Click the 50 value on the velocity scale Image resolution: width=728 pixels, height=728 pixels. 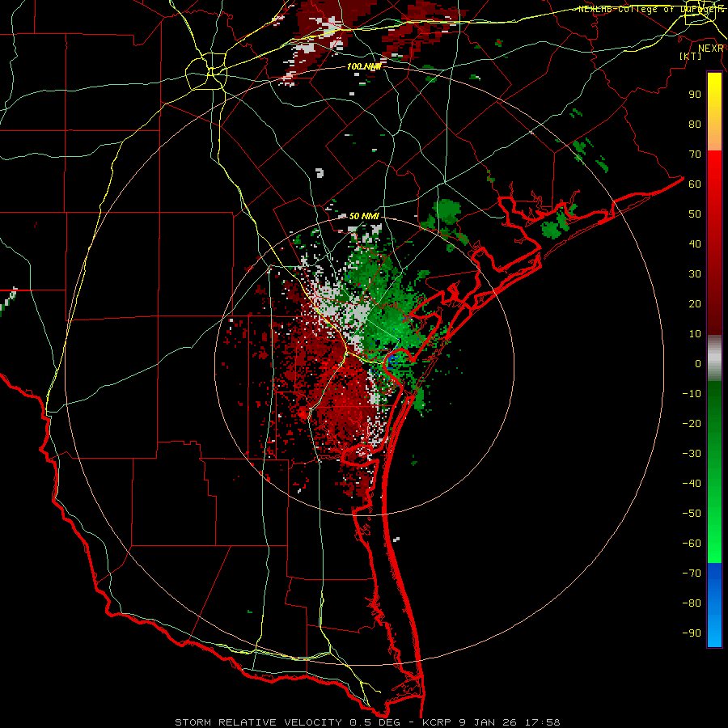point(695,214)
